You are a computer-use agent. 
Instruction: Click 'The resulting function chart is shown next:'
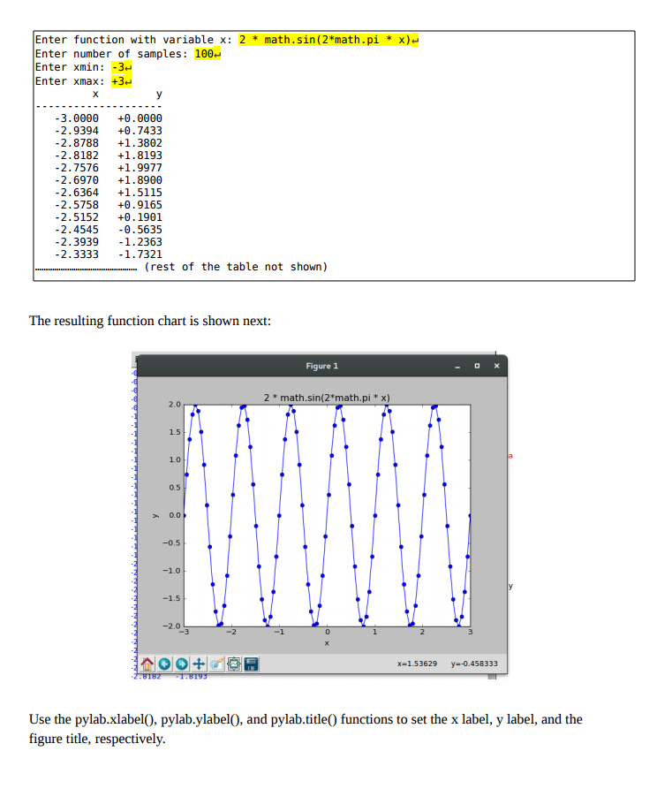150,321
